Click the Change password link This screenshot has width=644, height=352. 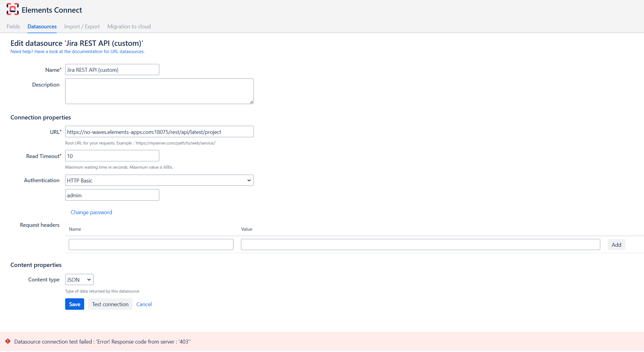coord(91,212)
